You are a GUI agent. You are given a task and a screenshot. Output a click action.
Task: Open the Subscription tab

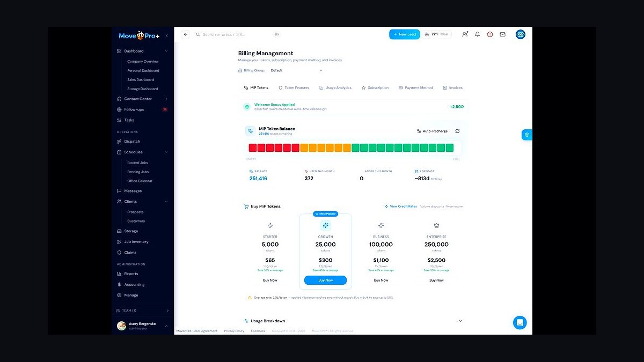coord(375,87)
